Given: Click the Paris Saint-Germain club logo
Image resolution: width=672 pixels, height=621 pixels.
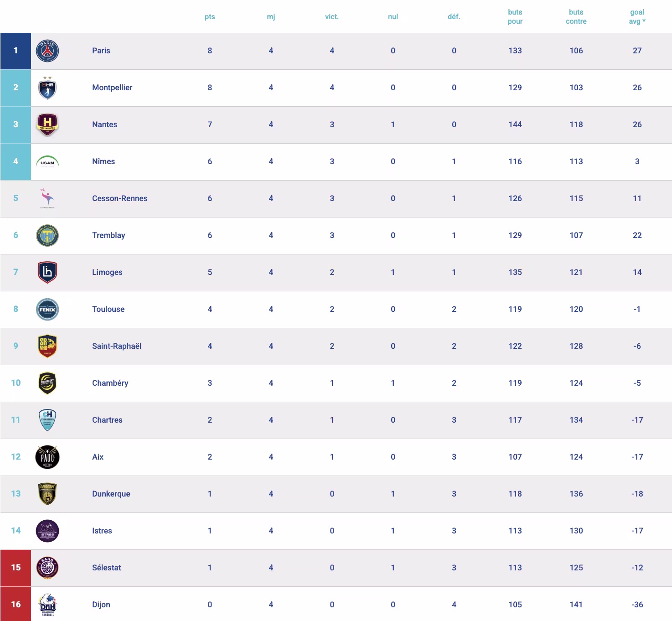Looking at the screenshot, I should (47, 51).
